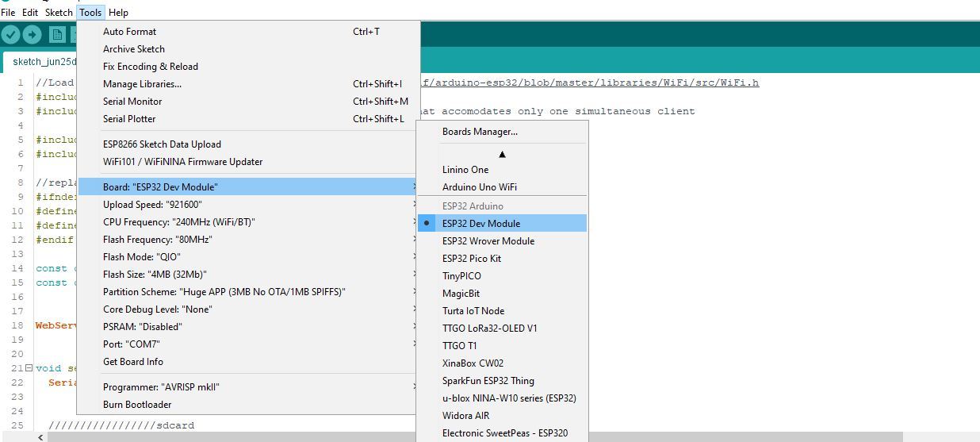
Task: Click Get Board Info
Action: (248, 362)
